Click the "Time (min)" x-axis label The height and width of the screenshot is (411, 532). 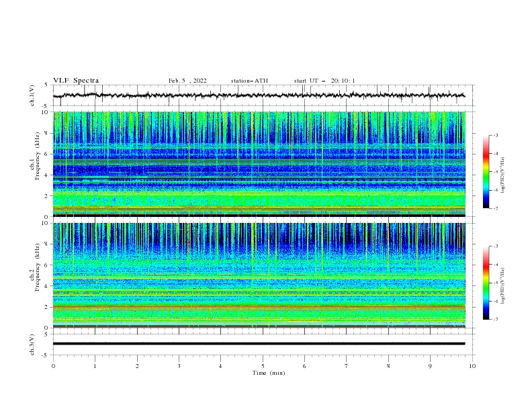click(x=269, y=373)
